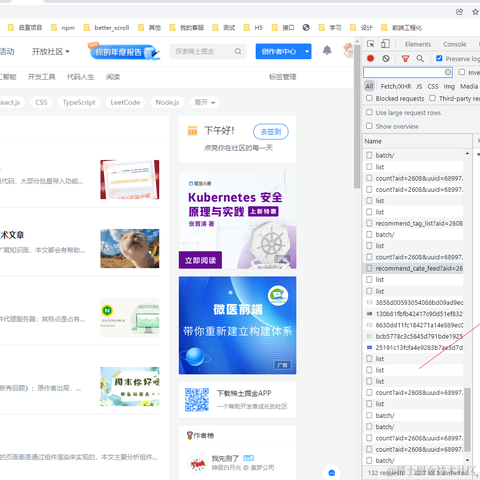The height and width of the screenshot is (480, 480).
Task: Select the All request type filter
Action: [369, 86]
